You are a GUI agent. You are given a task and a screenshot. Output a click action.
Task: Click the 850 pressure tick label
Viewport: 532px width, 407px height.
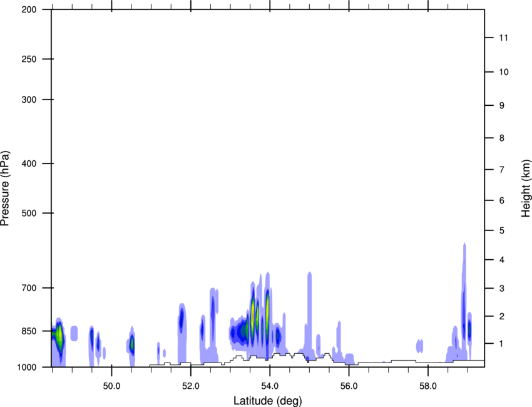pos(29,331)
